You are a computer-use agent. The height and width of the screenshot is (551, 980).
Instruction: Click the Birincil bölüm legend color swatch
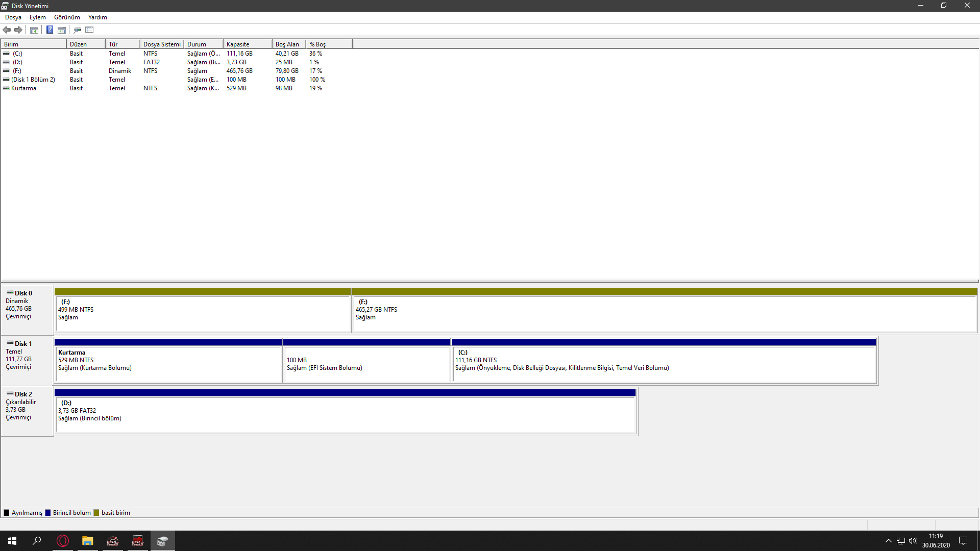(x=48, y=513)
